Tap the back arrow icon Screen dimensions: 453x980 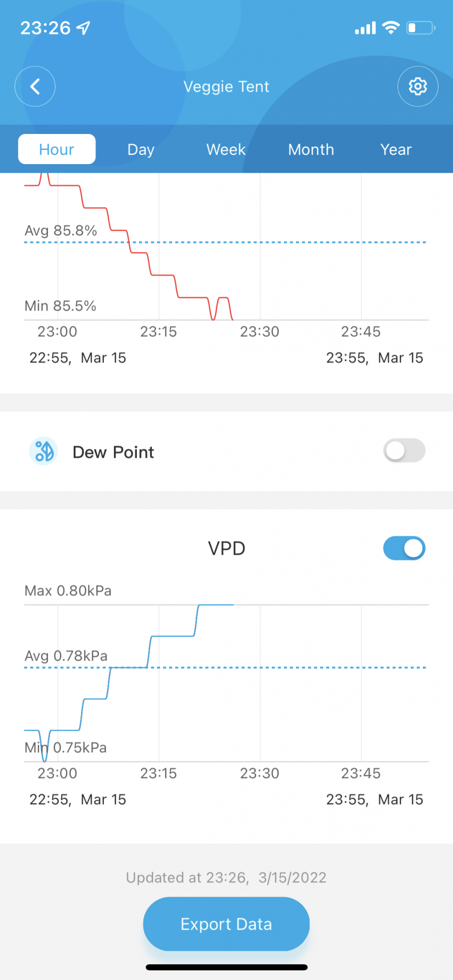(x=35, y=87)
